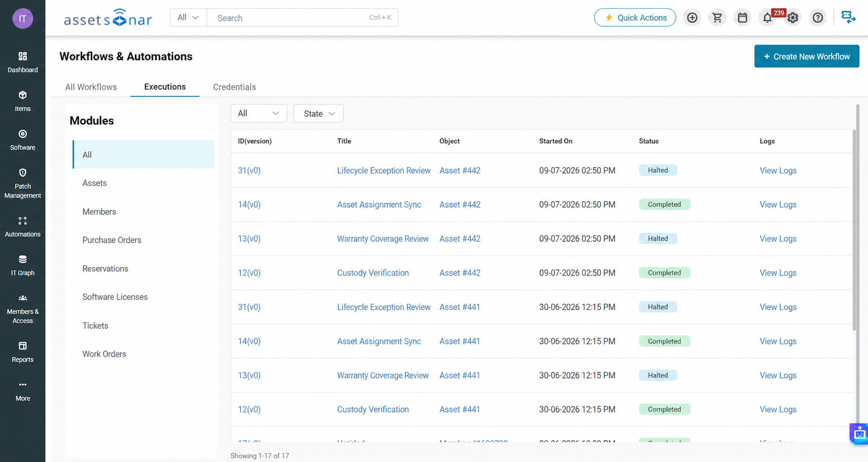Open Asset #441 link in Custody Verification row
The width and height of the screenshot is (868, 462).
pyautogui.click(x=460, y=409)
